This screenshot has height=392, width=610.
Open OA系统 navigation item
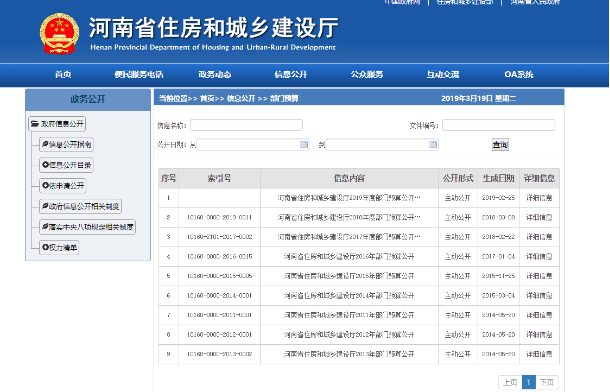pos(519,74)
